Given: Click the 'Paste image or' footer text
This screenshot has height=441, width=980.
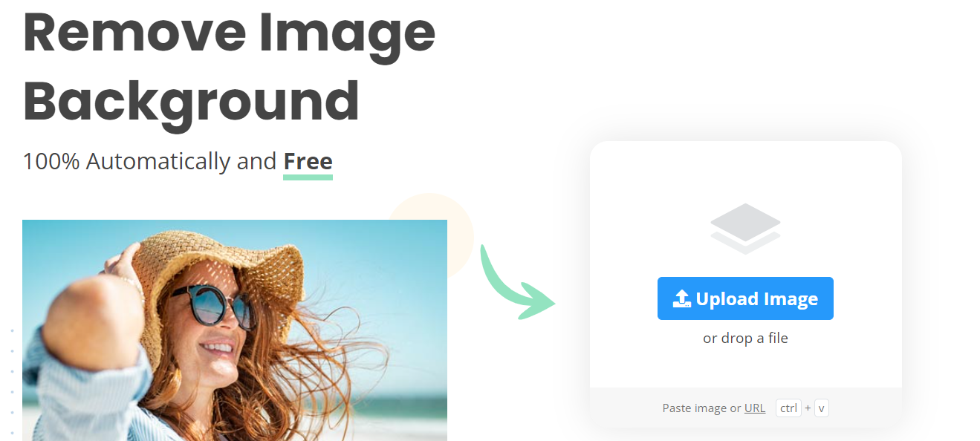Looking at the screenshot, I should (701, 408).
